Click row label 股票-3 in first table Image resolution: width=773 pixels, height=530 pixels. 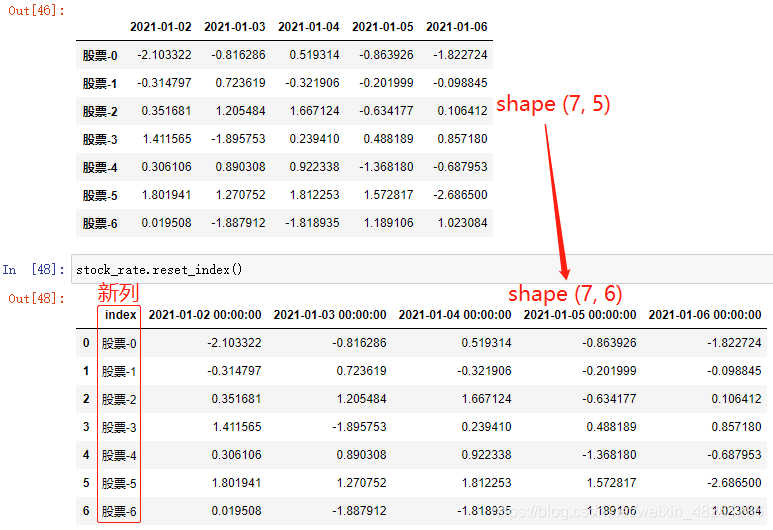[x=100, y=140]
